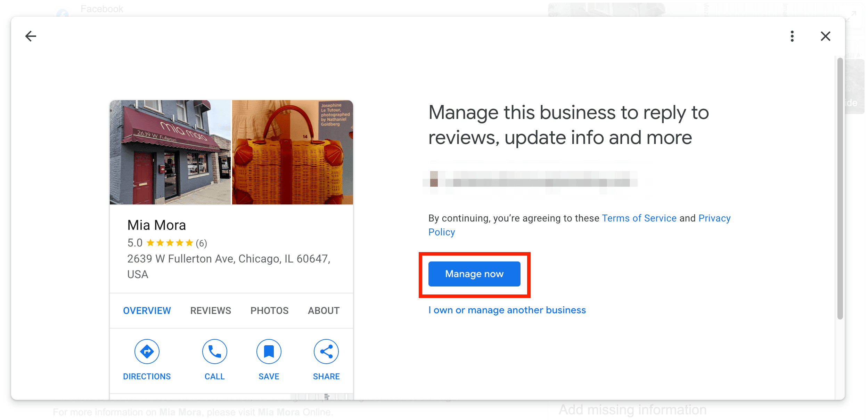Open the About tab

324,310
